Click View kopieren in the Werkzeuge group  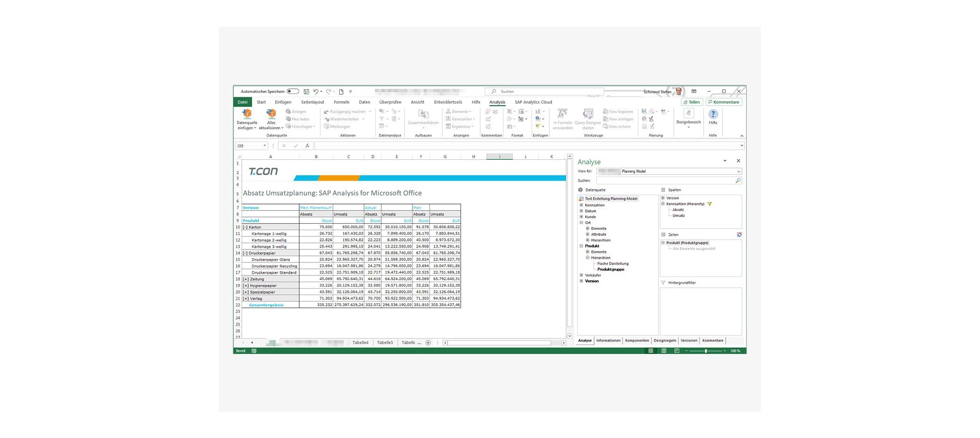(618, 112)
